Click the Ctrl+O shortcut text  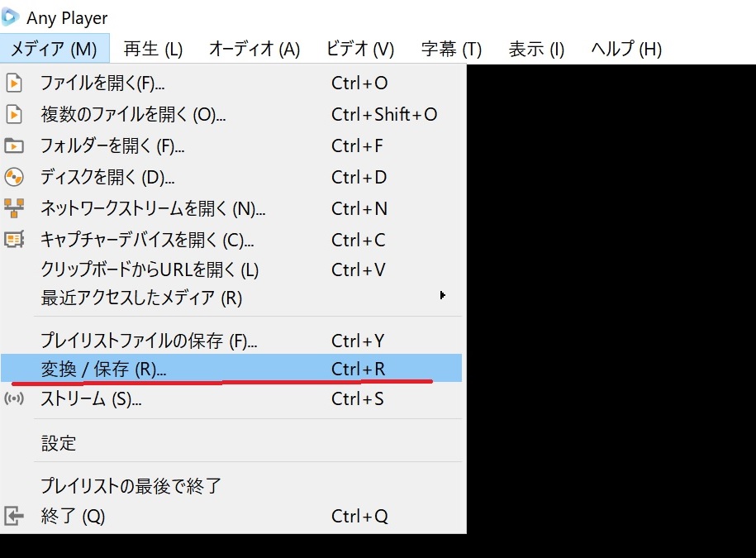[359, 83]
